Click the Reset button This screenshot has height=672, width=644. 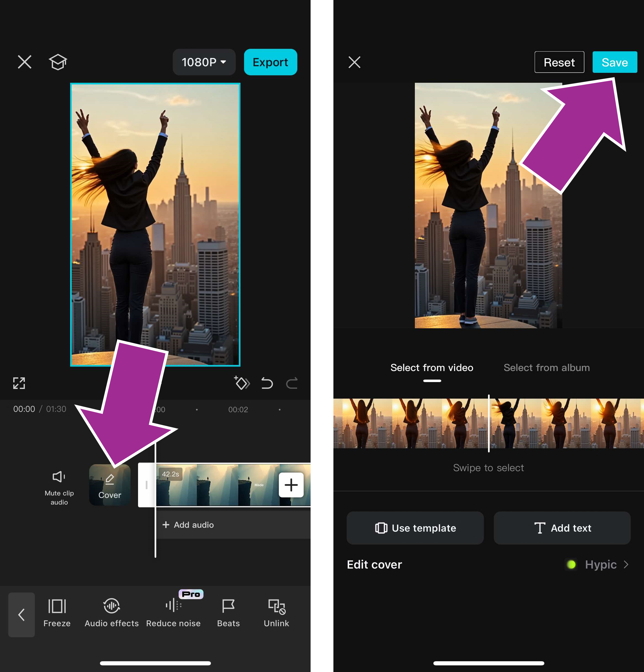point(559,62)
